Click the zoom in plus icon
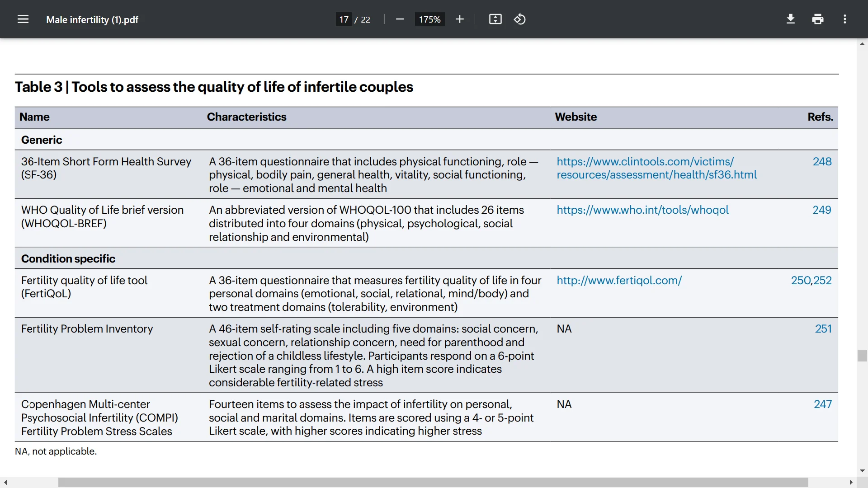Screen dimensions: 868x488 pos(460,19)
